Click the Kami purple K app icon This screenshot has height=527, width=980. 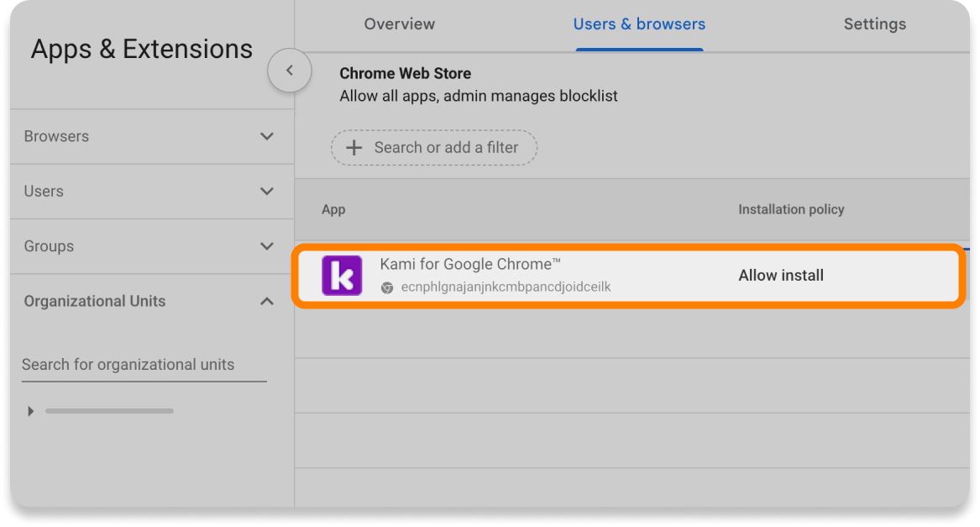(x=342, y=276)
